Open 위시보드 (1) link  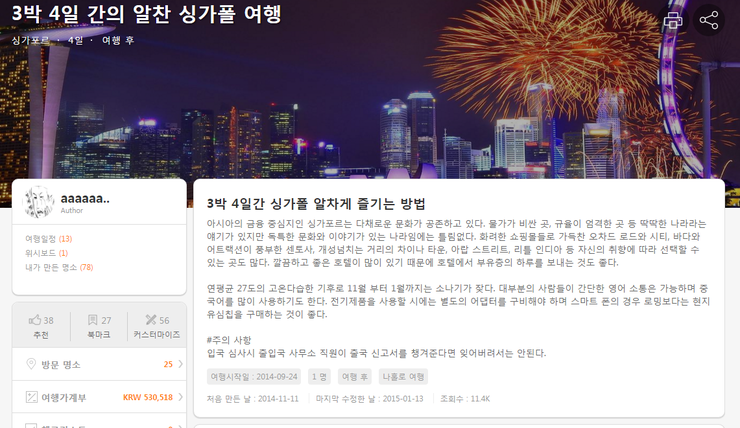click(x=47, y=253)
